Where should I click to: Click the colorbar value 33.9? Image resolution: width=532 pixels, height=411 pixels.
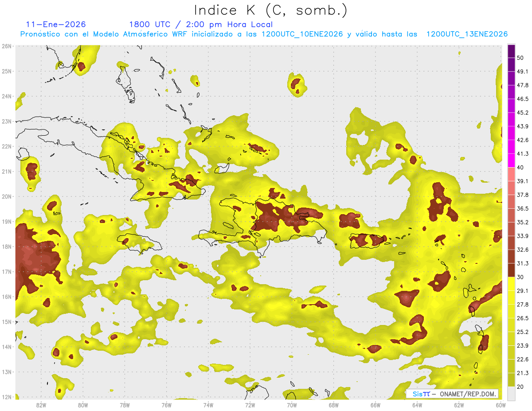[522, 236]
